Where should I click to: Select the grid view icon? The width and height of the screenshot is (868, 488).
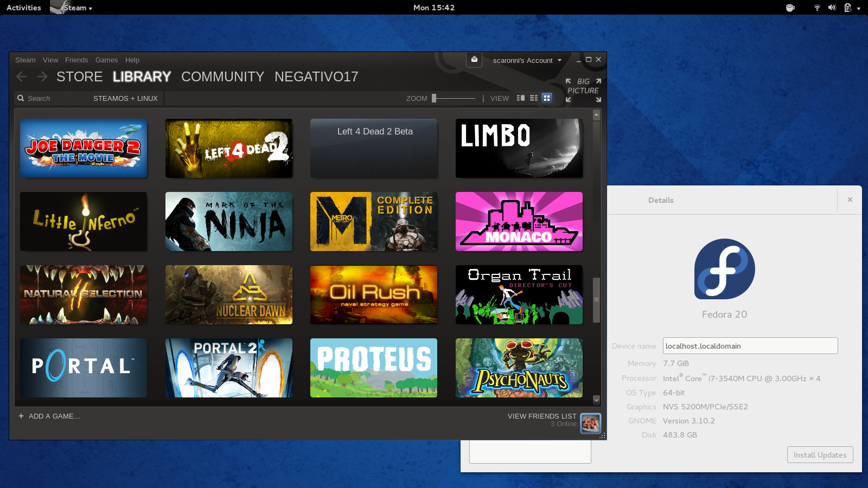pyautogui.click(x=547, y=98)
